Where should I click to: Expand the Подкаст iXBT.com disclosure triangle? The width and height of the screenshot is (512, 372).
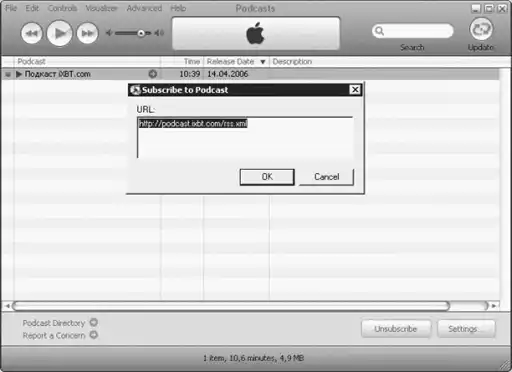pyautogui.click(x=19, y=74)
